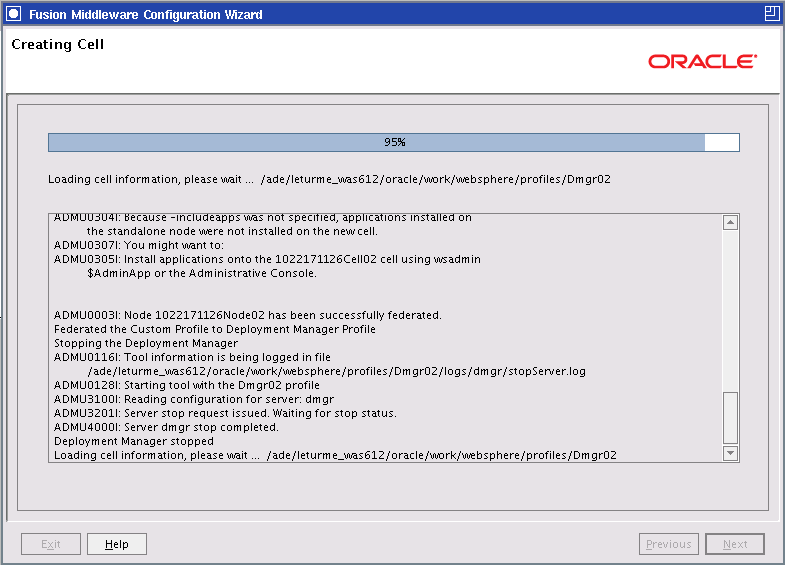Click the log scroll down arrow

(730, 453)
